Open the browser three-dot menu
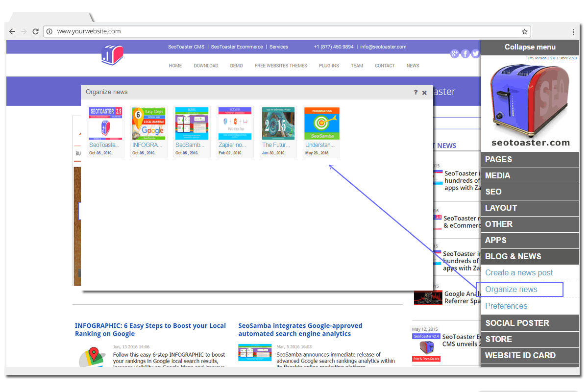588x392 pixels. pos(573,31)
